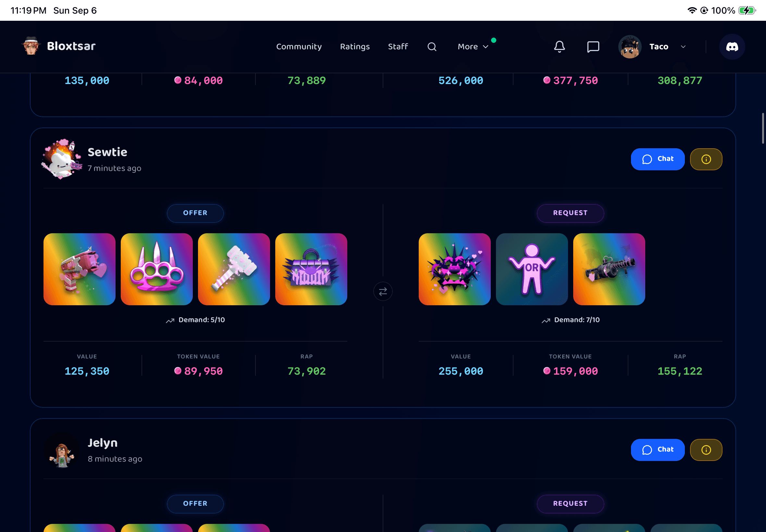Open the messages chat bubble icon
766x532 pixels.
(x=593, y=47)
